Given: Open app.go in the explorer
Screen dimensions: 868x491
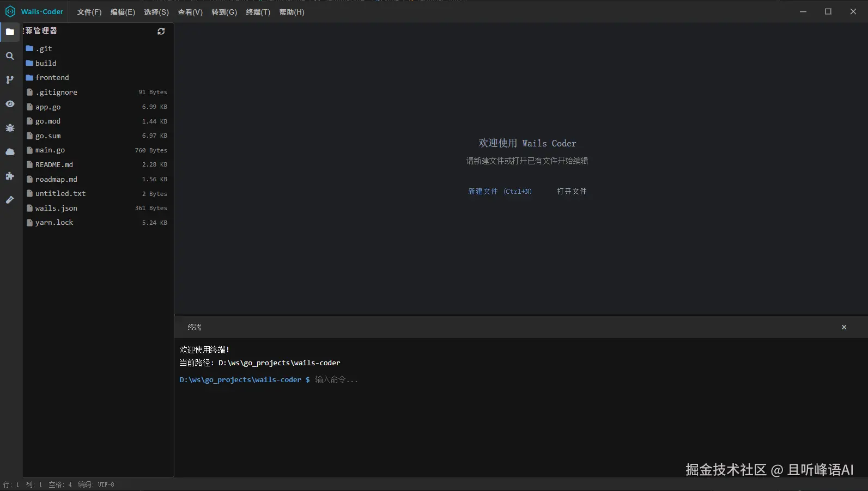Looking at the screenshot, I should (98, 107).
